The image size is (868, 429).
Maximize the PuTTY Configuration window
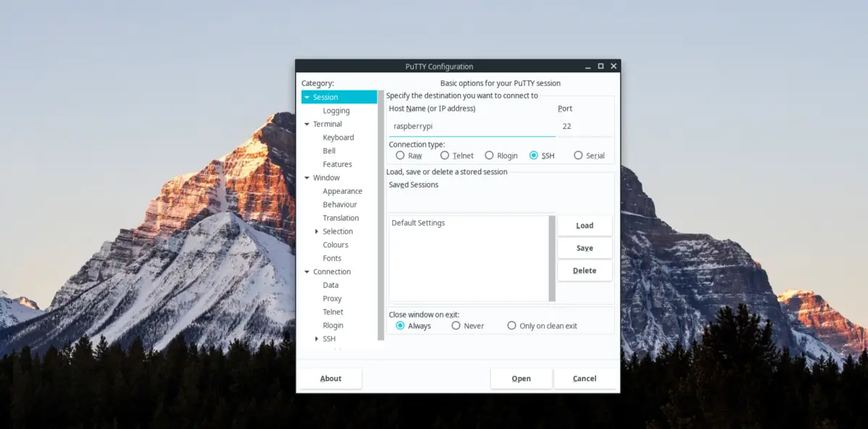pos(600,67)
